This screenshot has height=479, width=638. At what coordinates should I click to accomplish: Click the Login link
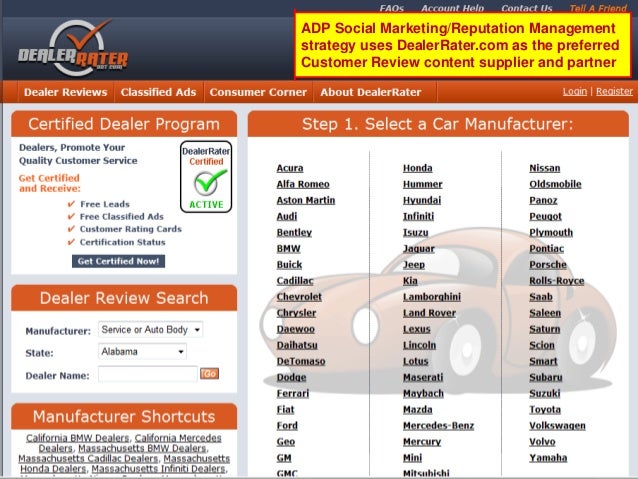[x=575, y=91]
